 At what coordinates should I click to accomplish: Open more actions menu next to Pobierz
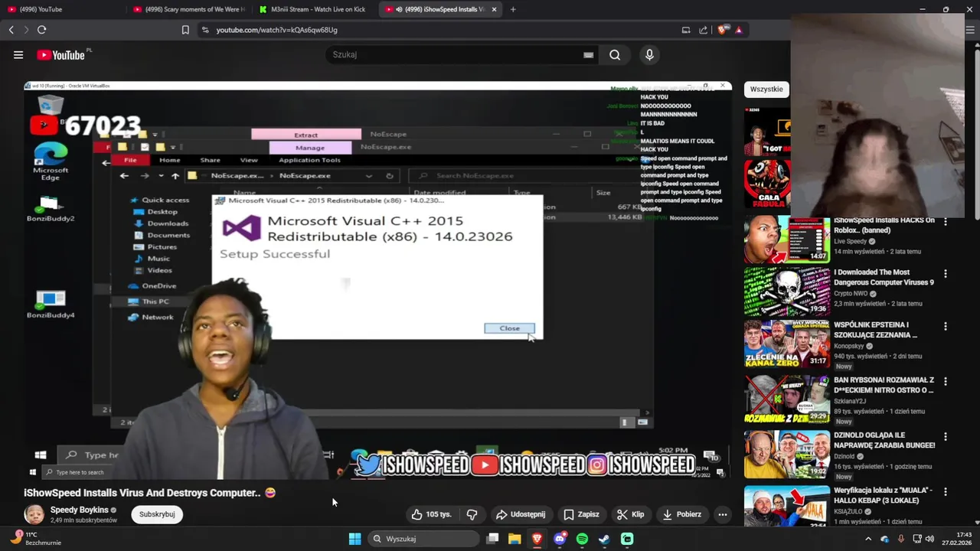tap(722, 514)
